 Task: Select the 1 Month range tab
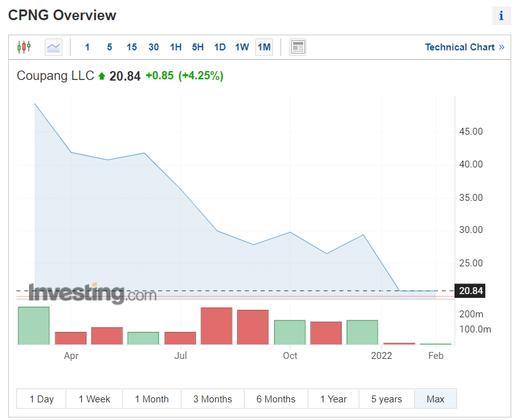(x=152, y=399)
